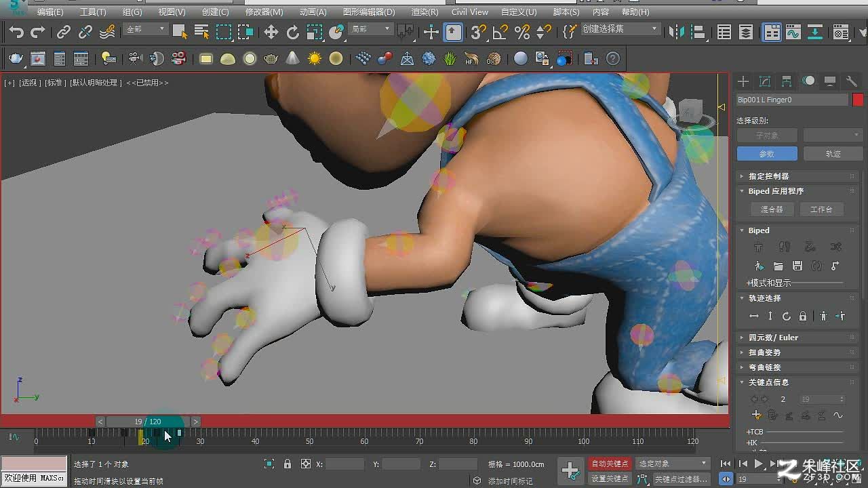Screen dimensions: 868x488
Task: Open the 动画(A) menu
Action: pos(313,12)
